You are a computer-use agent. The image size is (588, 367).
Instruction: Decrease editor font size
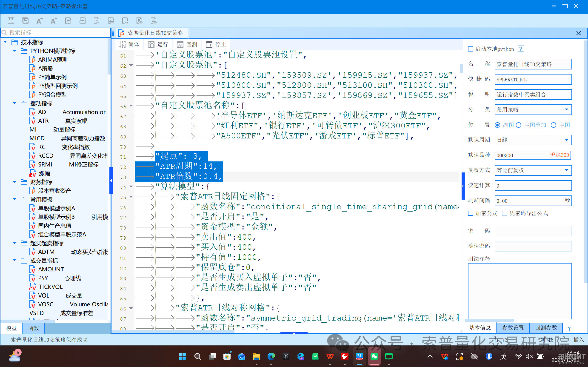[x=39, y=21]
